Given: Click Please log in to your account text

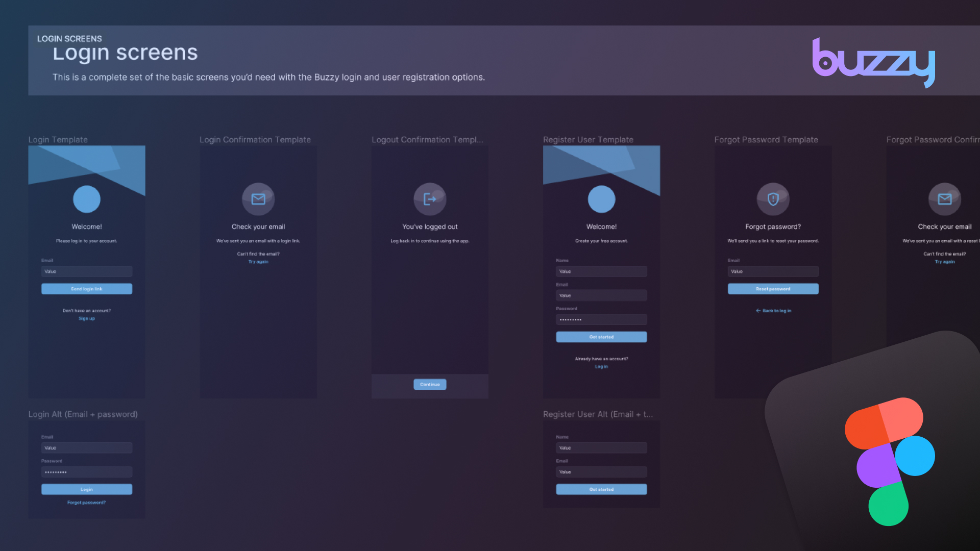Looking at the screenshot, I should (x=87, y=241).
